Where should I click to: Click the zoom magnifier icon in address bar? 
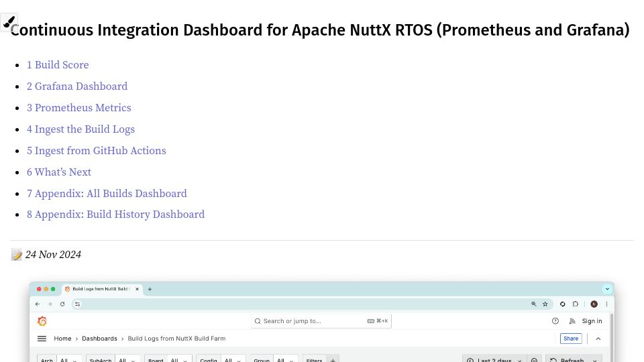click(533, 304)
